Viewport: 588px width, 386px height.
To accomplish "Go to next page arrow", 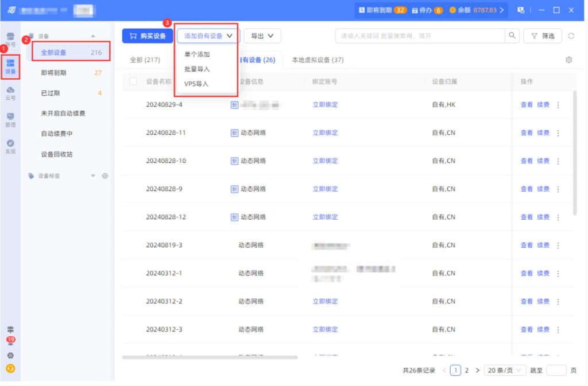I will point(477,371).
